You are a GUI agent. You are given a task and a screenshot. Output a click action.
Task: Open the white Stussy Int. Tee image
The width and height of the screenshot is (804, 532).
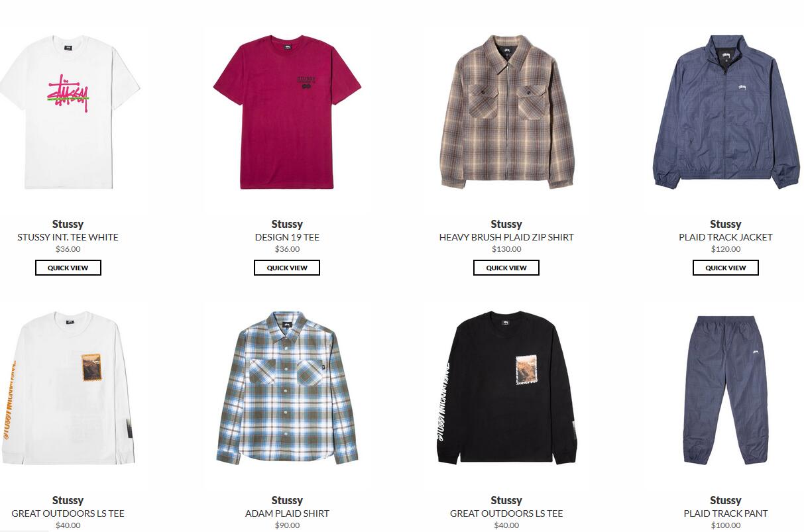68,113
